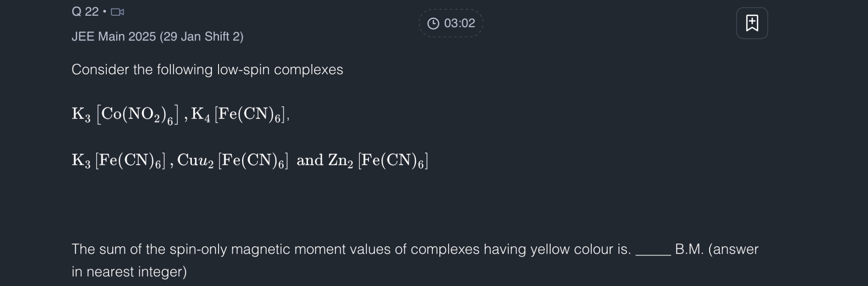868x286 pixels.
Task: Click the video solution icon beside Q 22
Action: click(117, 12)
